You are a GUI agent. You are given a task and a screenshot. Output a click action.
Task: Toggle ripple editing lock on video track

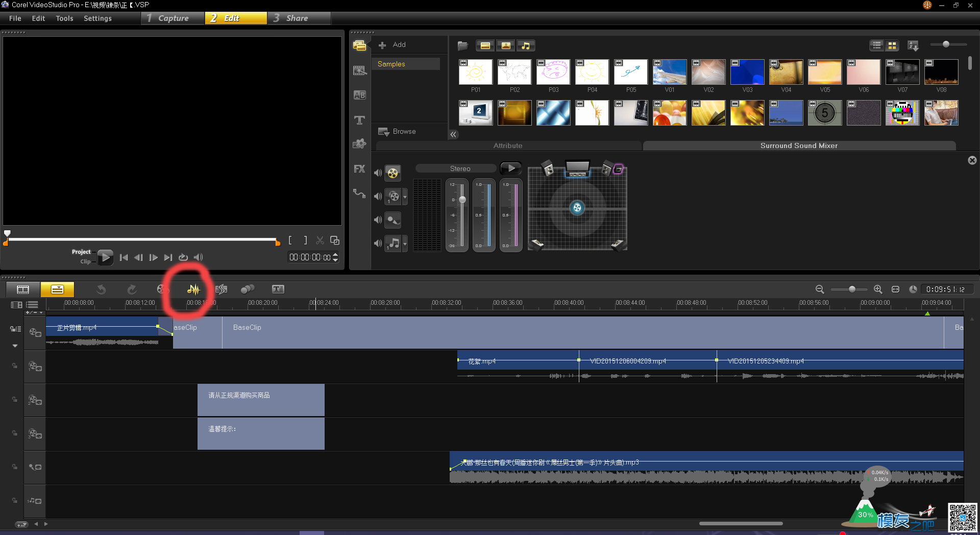coord(15,329)
